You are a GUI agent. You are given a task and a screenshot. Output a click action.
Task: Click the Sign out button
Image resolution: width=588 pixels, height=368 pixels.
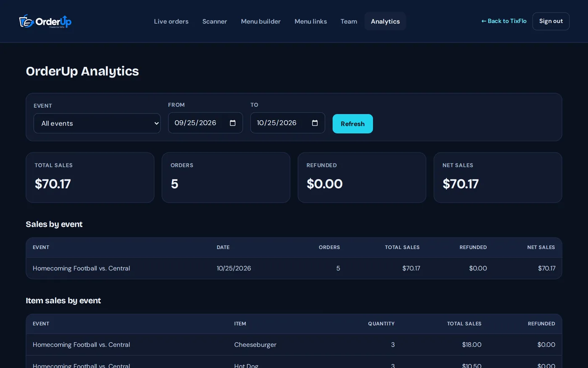(551, 21)
